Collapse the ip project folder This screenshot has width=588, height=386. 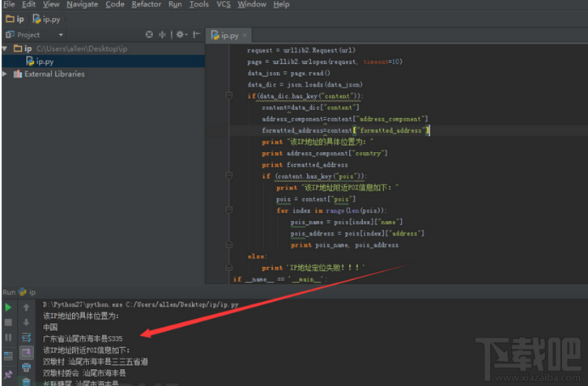tap(5, 49)
